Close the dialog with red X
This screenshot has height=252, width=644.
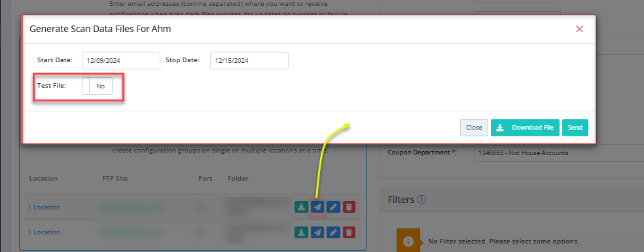pos(579,29)
